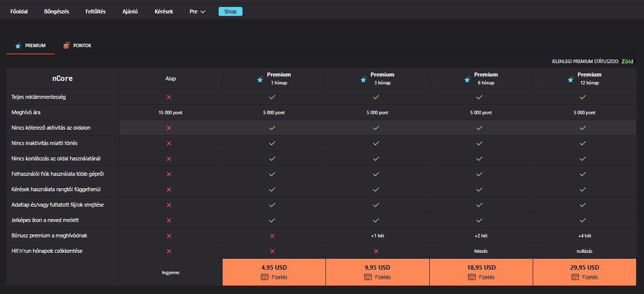Click the Ingyenes cell in Alap column
Viewport: 644px width, 294px height.
pyautogui.click(x=170, y=273)
